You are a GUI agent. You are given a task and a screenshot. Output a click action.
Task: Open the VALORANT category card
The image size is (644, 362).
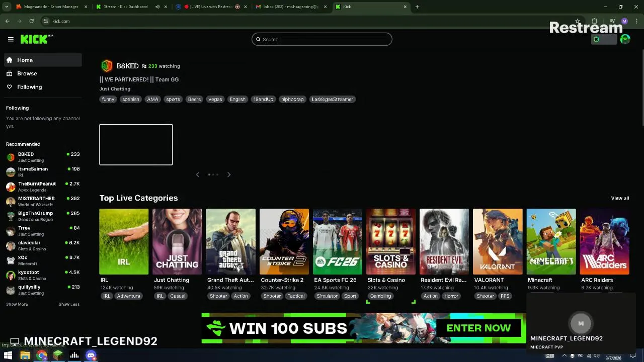[x=498, y=242]
